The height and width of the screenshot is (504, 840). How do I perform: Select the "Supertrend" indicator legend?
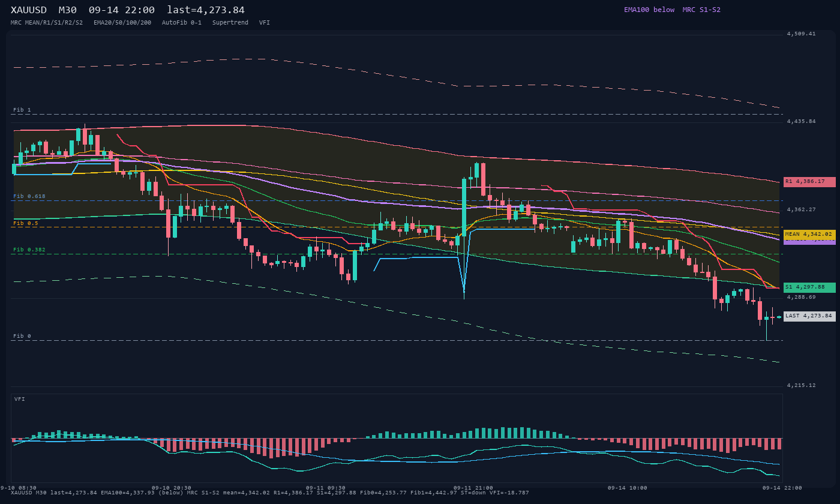click(x=230, y=23)
